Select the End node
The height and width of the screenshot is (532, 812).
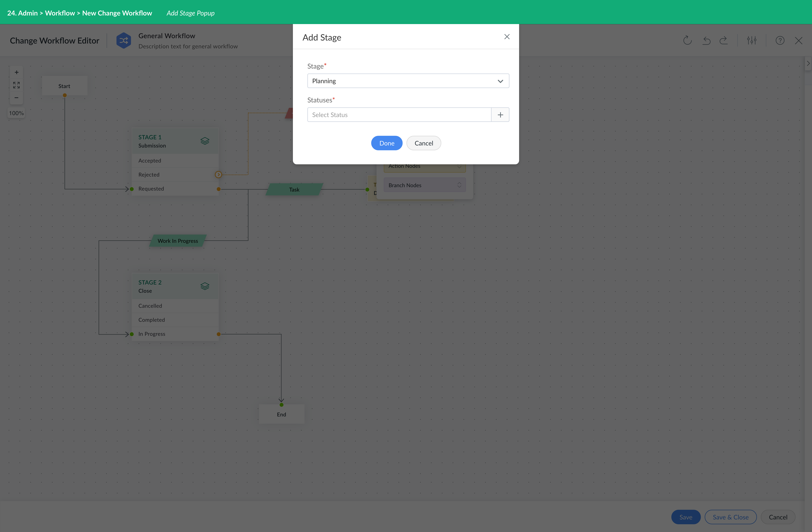point(281,414)
